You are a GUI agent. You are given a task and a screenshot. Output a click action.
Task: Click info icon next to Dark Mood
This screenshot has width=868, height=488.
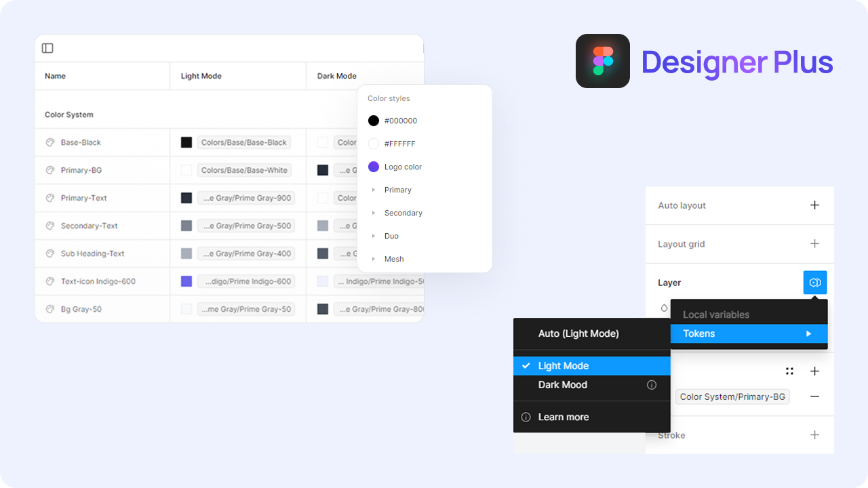(652, 385)
